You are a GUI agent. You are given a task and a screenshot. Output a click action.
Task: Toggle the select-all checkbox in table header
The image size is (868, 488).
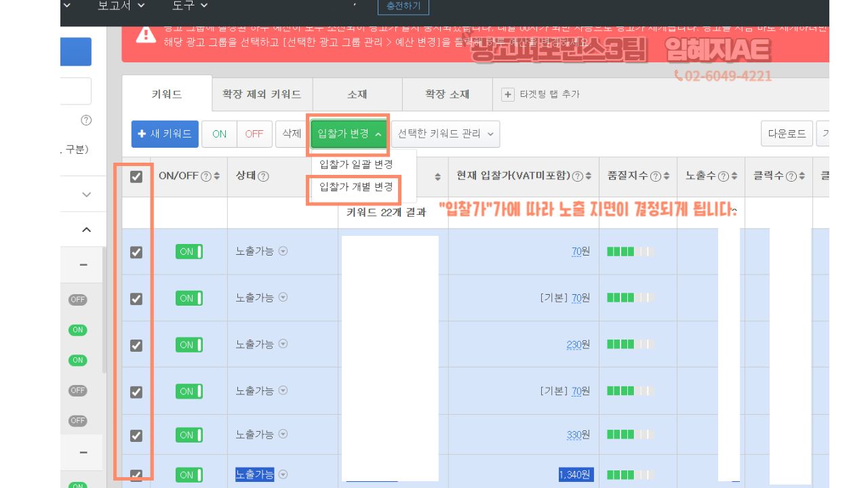pos(136,176)
